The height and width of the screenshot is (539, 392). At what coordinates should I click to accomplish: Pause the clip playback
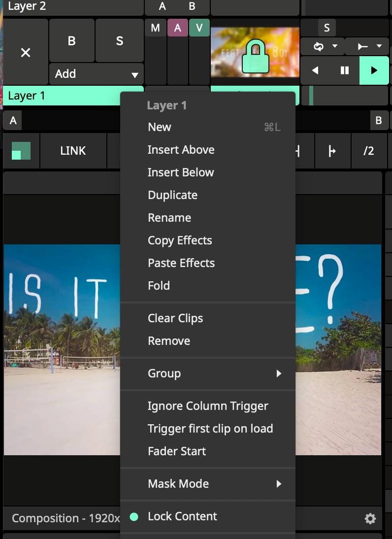[x=345, y=70]
